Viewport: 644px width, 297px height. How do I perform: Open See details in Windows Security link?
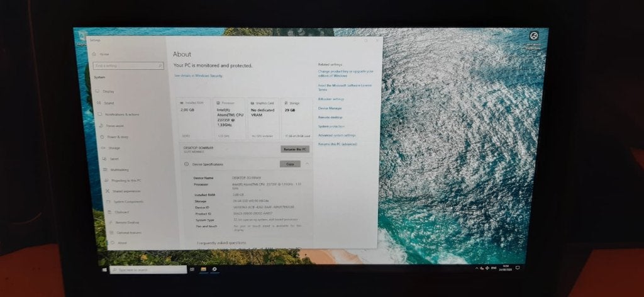click(198, 76)
